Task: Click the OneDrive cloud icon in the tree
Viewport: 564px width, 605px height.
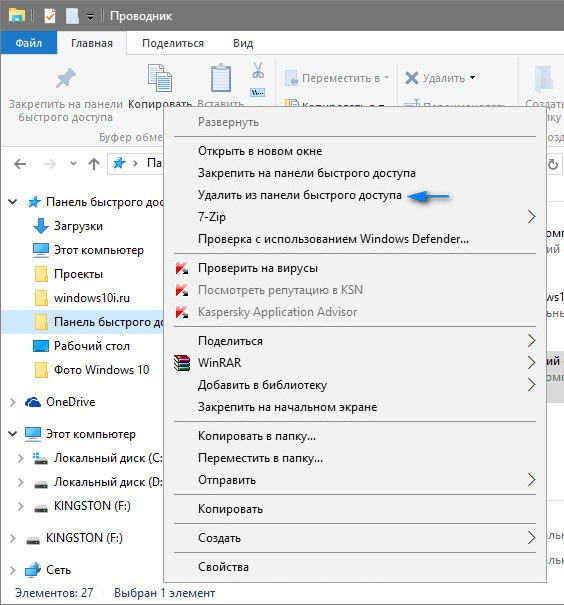Action: click(33, 402)
